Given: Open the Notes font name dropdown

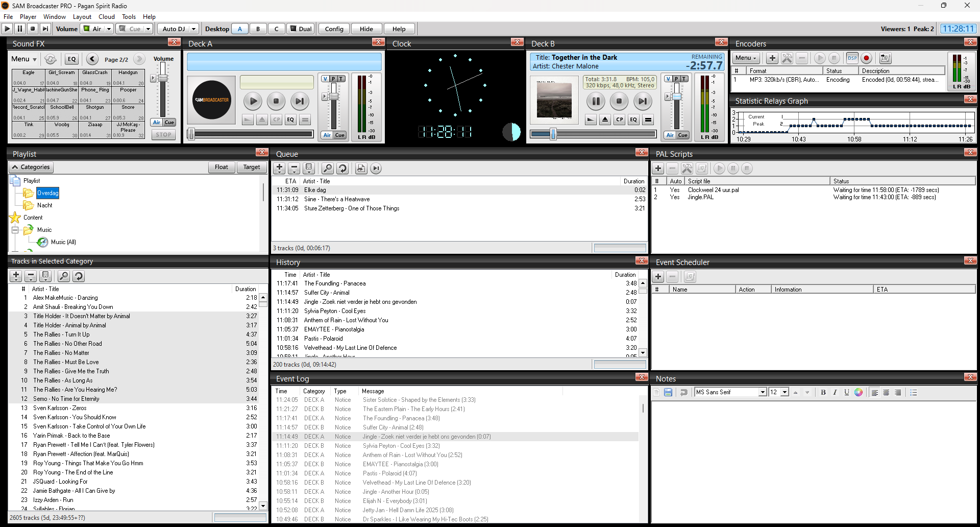Looking at the screenshot, I should pos(763,392).
